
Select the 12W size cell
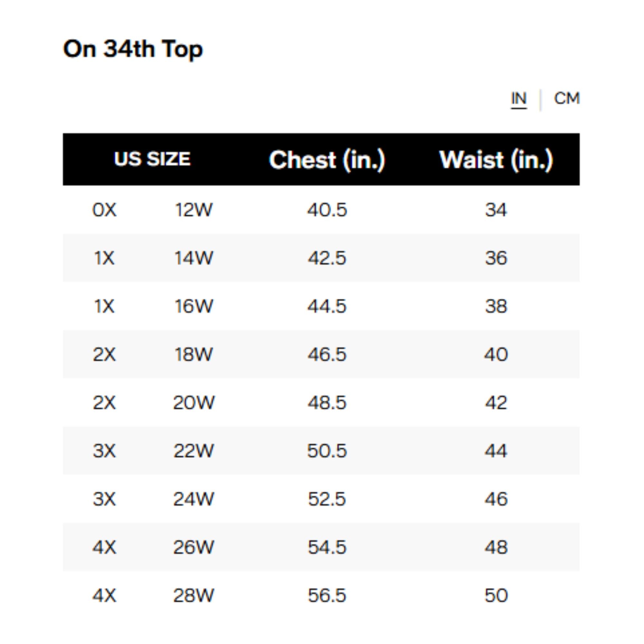tap(194, 210)
